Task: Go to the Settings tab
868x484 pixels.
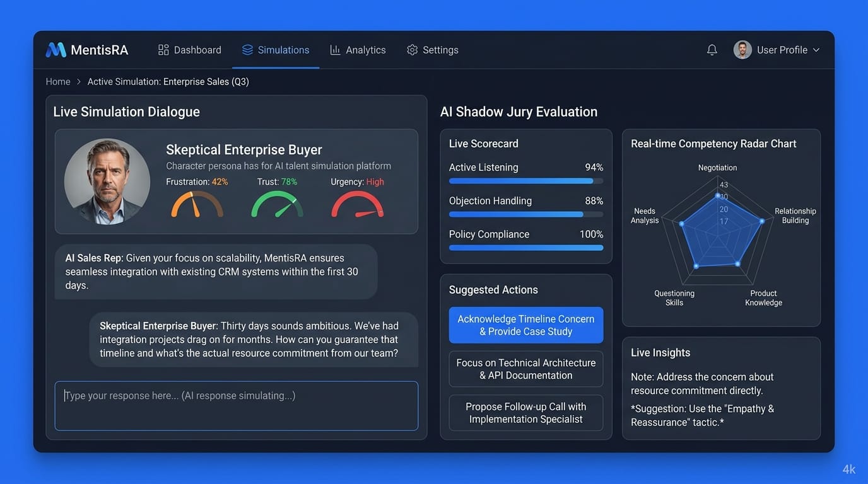Action: 433,50
